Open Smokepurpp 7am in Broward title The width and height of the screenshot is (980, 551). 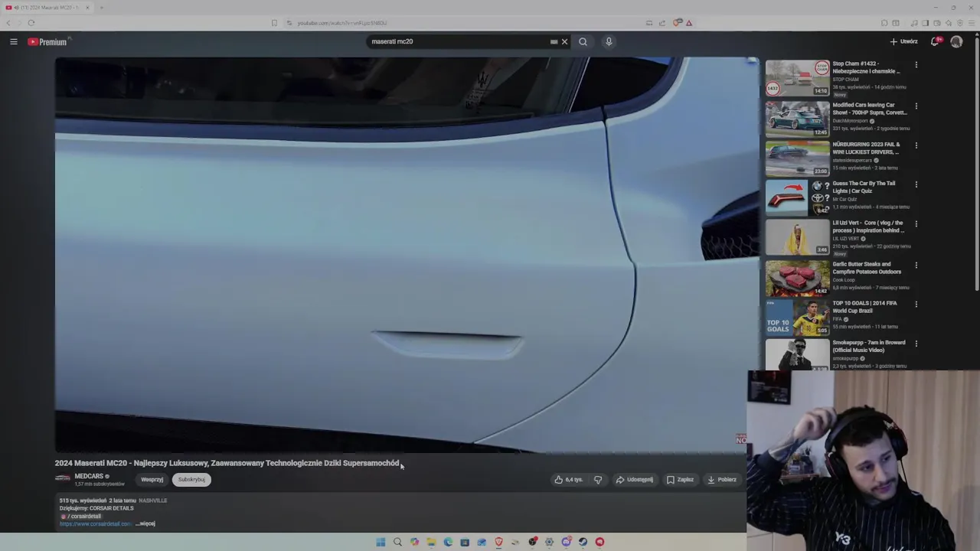[869, 346]
